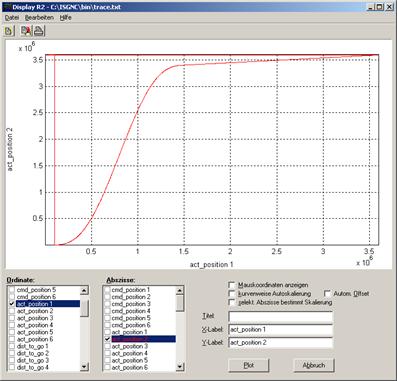Screen dimensions: 397x381
Task: Click the X-Label input field
Action: click(x=280, y=330)
